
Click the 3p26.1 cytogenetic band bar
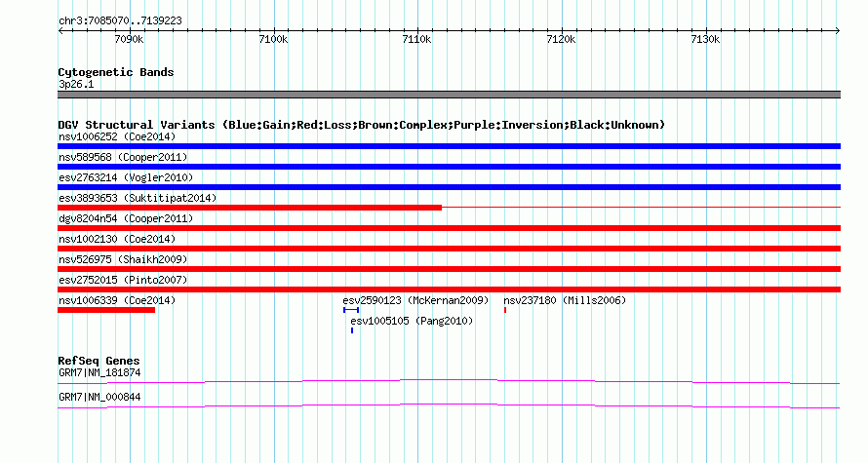pyautogui.click(x=449, y=95)
